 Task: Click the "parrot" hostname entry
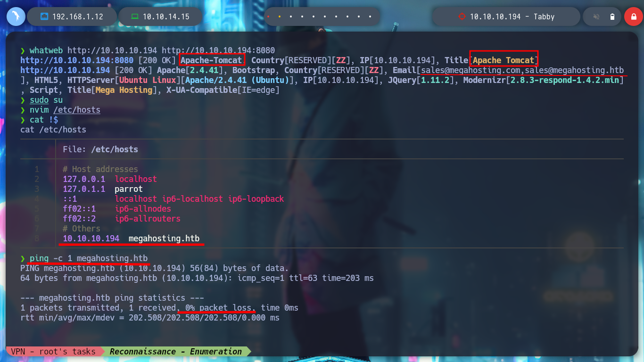(x=129, y=189)
